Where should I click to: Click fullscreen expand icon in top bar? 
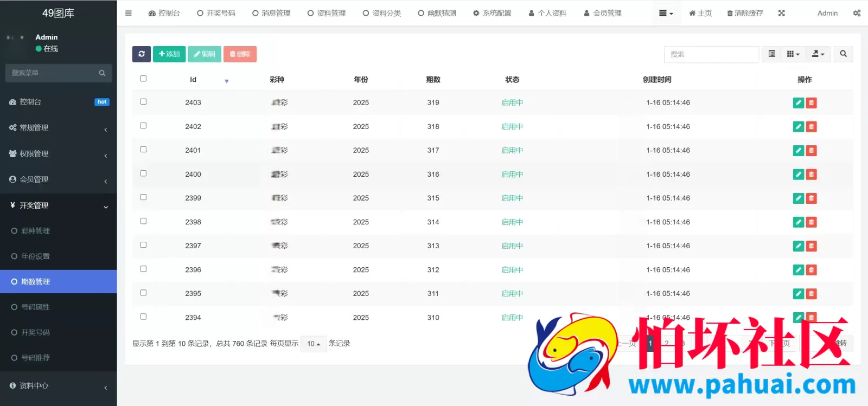781,13
